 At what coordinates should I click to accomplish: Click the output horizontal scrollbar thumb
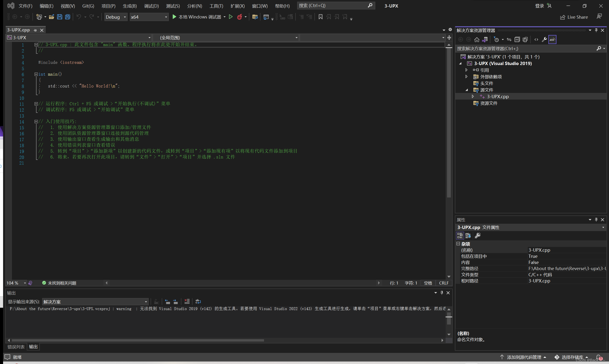point(138,340)
